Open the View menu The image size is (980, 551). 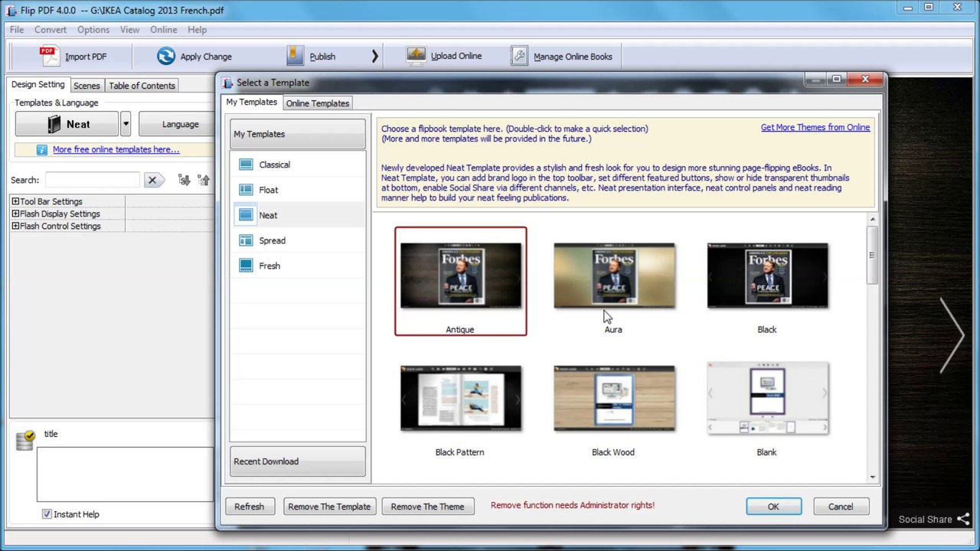click(129, 30)
